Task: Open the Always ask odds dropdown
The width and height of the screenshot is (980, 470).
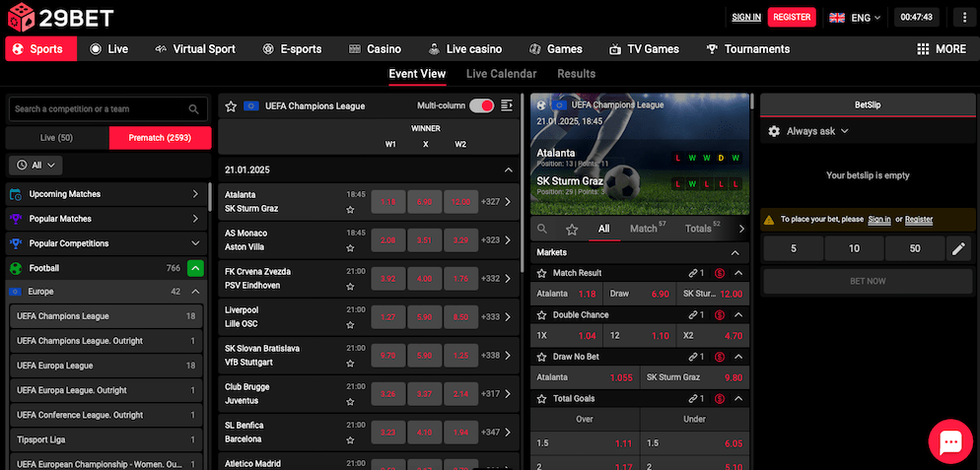Action: 817,131
